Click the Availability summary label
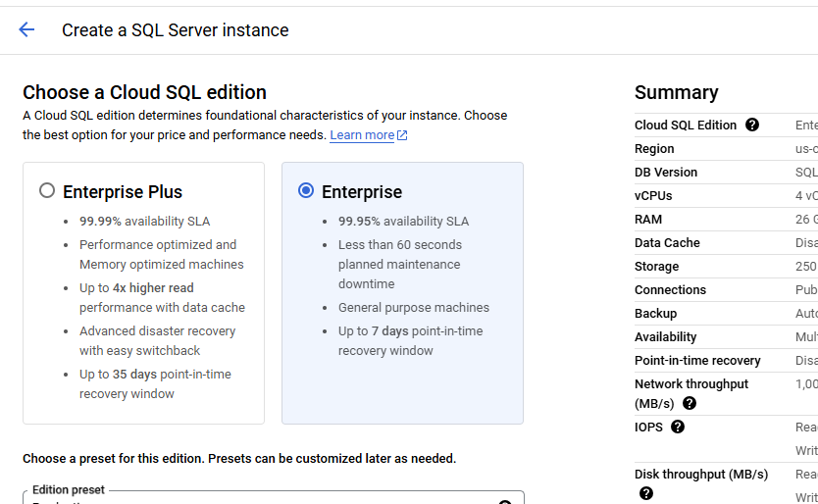Viewport: 818px width, 504px height. click(x=665, y=336)
